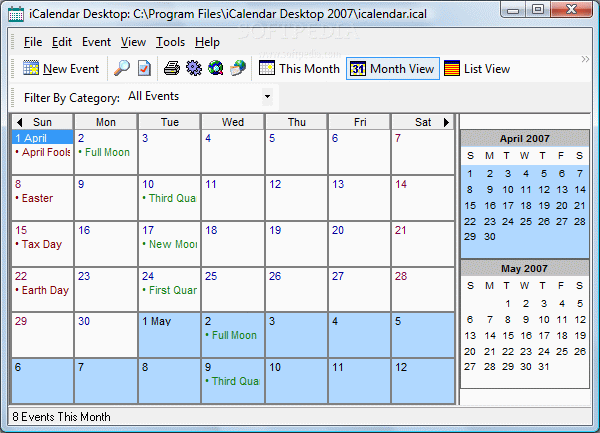Select the Earth Day event

[42, 290]
